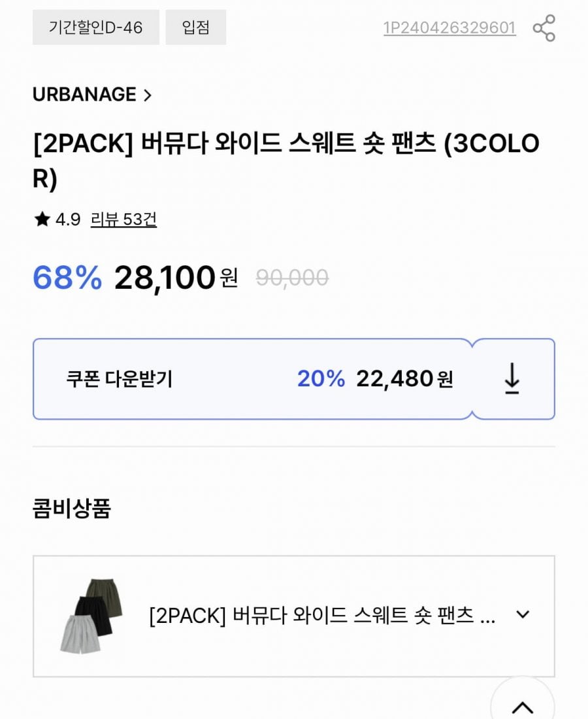Click the 20% coupon discount text
This screenshot has width=588, height=719.
point(321,378)
